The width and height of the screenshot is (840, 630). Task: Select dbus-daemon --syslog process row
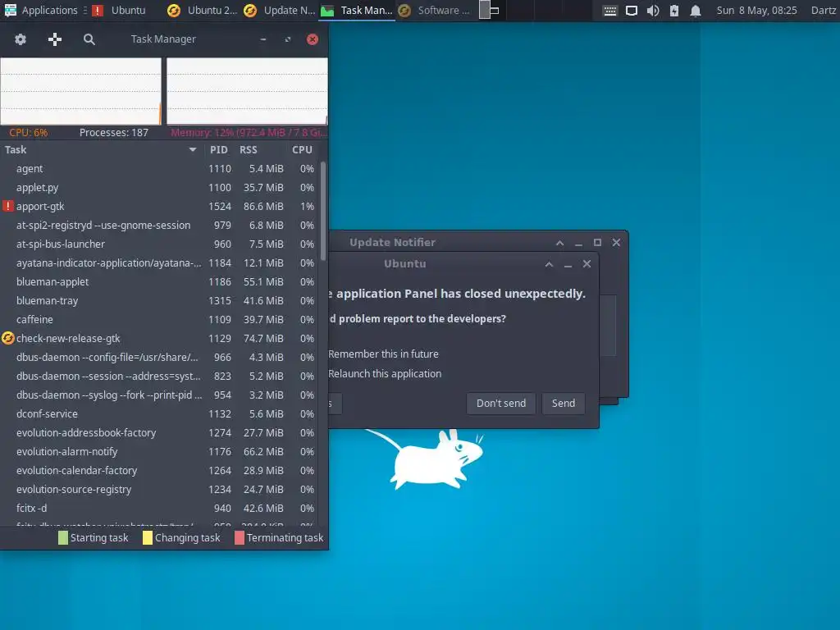pos(159,395)
